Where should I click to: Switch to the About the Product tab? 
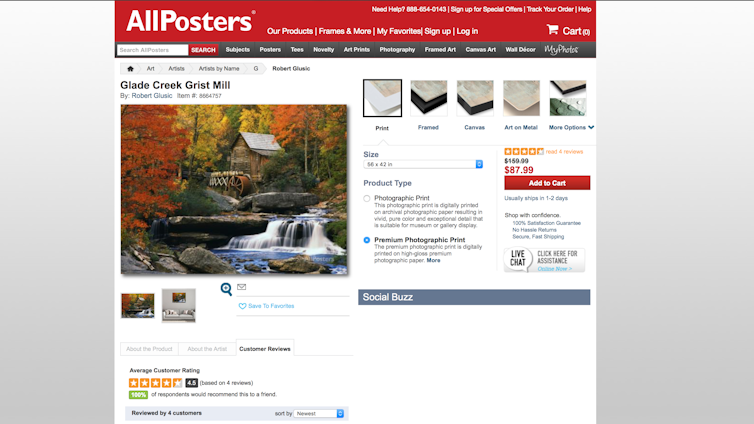(x=149, y=349)
